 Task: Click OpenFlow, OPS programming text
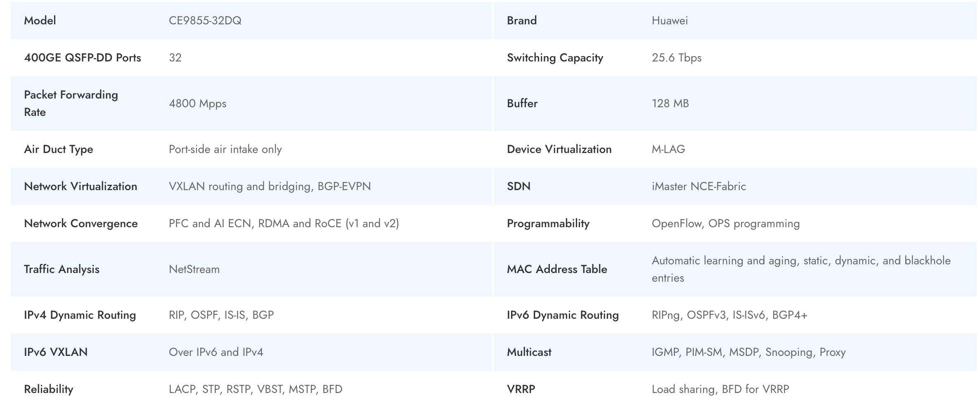pyautogui.click(x=725, y=224)
